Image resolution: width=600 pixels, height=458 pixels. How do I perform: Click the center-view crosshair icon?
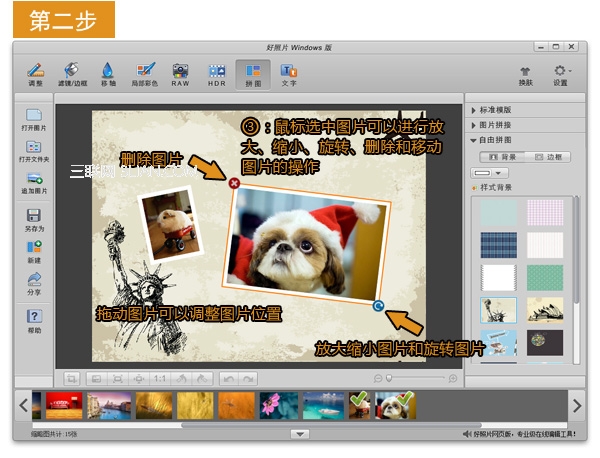[x=139, y=379]
